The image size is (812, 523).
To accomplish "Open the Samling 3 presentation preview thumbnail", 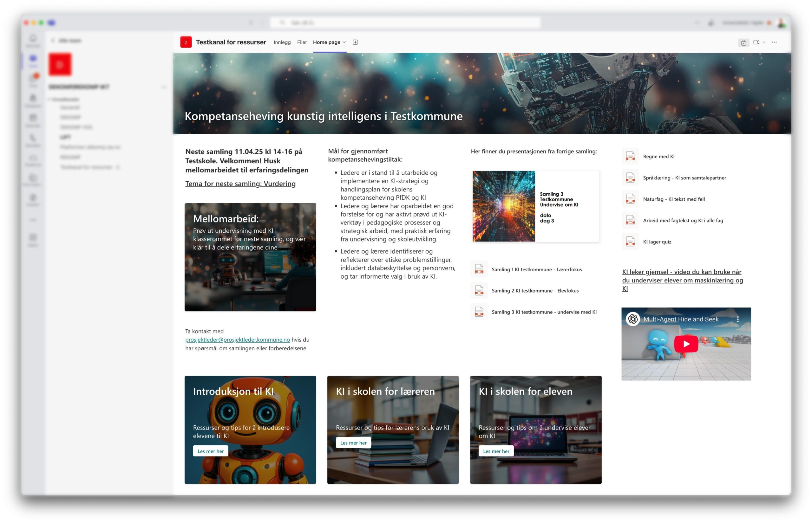I will [536, 206].
